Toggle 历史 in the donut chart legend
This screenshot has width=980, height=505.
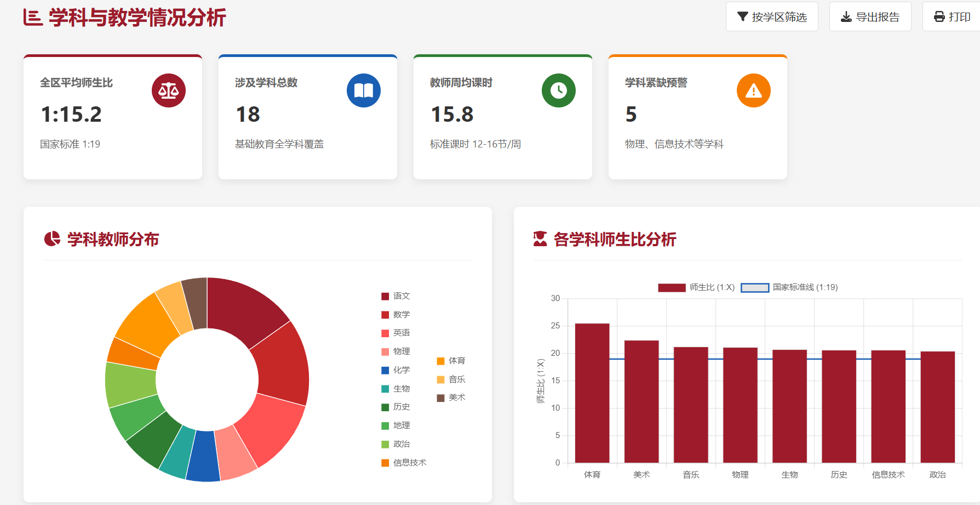click(x=396, y=407)
